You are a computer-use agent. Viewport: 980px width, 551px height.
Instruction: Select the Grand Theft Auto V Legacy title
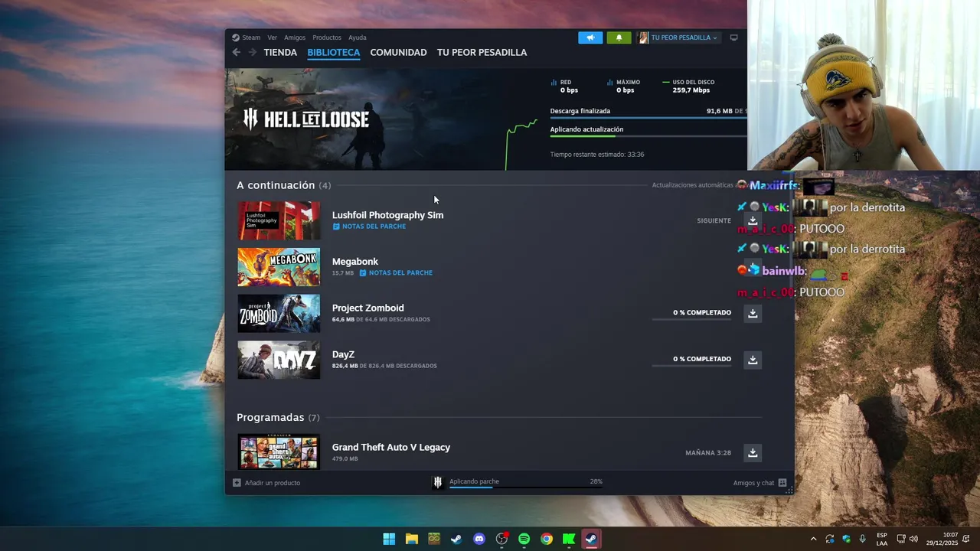(391, 448)
